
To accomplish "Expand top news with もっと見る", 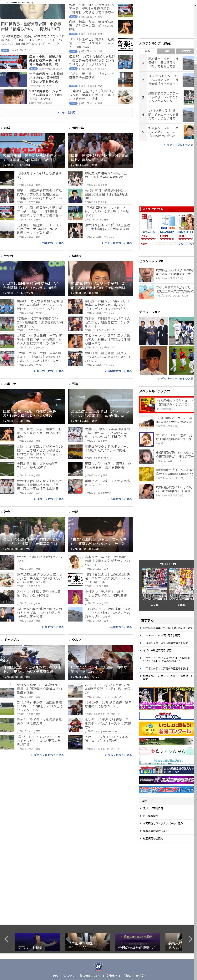I will pos(67,112).
